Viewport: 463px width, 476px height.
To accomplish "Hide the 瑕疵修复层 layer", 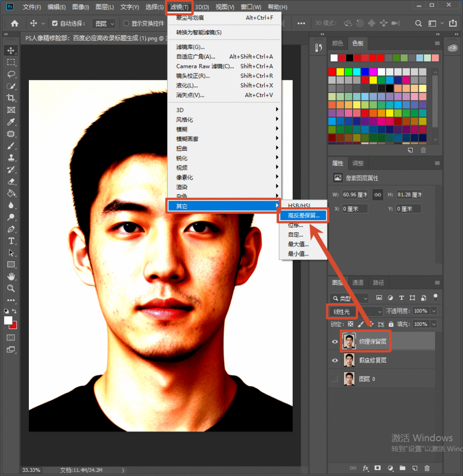I will (335, 360).
